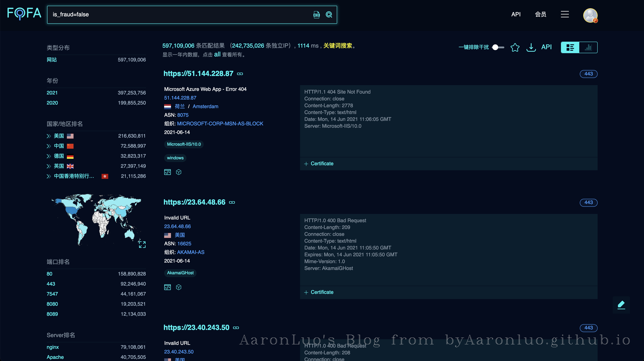Click the edit pencil floating icon
The height and width of the screenshot is (361, 644).
pos(621,305)
